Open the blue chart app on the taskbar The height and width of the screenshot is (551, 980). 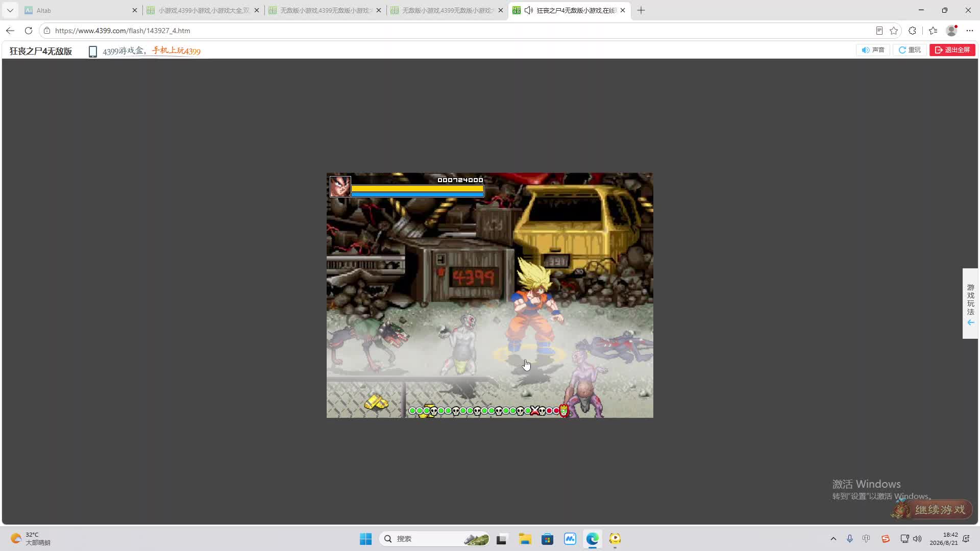[x=570, y=539]
